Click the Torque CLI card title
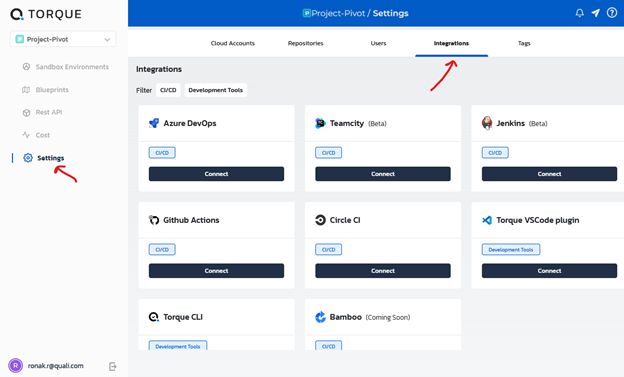The image size is (624, 377). pos(183,317)
